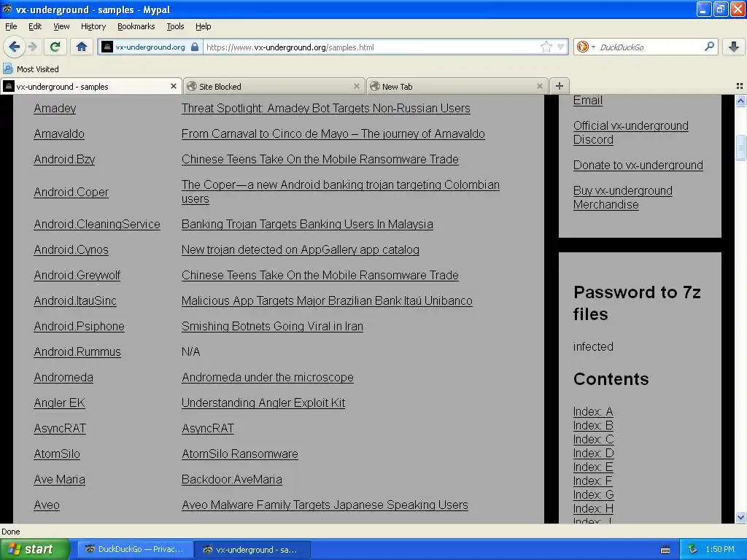Screen dimensions: 747x560
Task: Open the Backdoor.AveMaria article link
Action: coord(231,479)
